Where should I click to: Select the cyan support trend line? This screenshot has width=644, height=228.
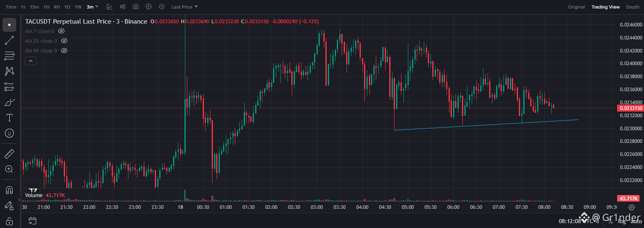point(486,125)
